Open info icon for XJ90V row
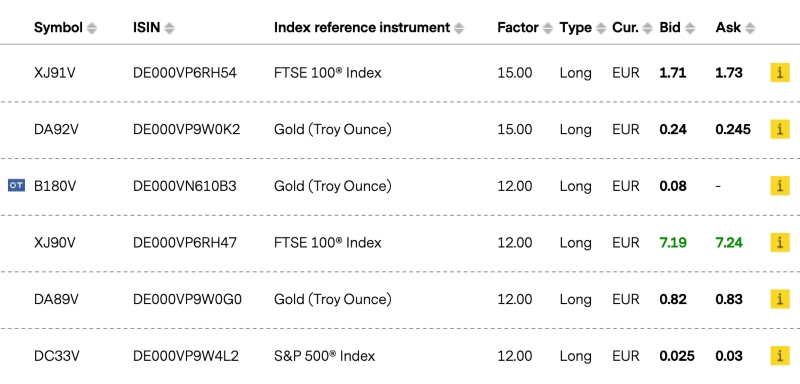Screen dimensions: 800x384 (x=780, y=243)
